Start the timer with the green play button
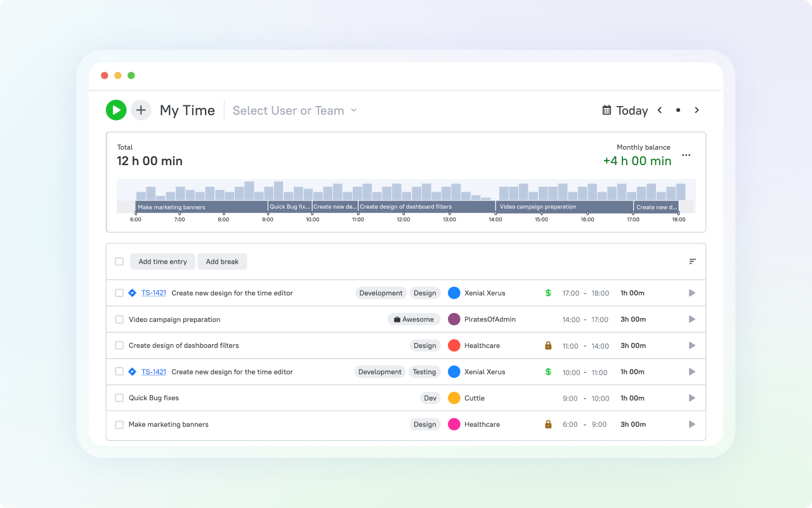The image size is (812, 508). pos(116,110)
